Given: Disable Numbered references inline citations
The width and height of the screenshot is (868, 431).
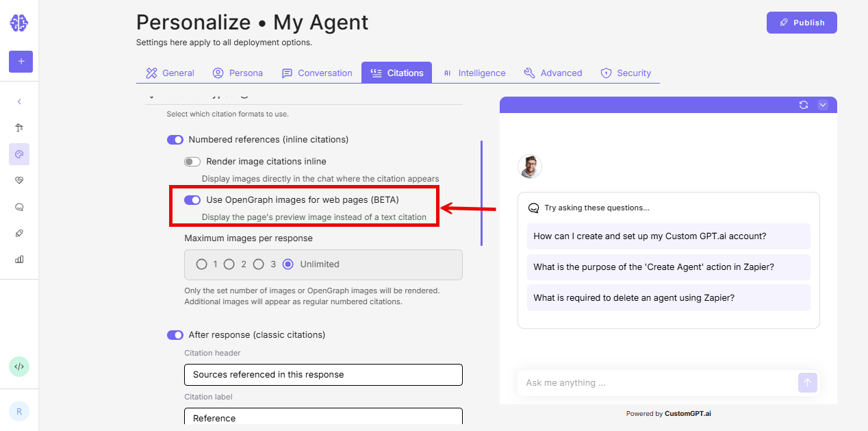Looking at the screenshot, I should [x=175, y=139].
